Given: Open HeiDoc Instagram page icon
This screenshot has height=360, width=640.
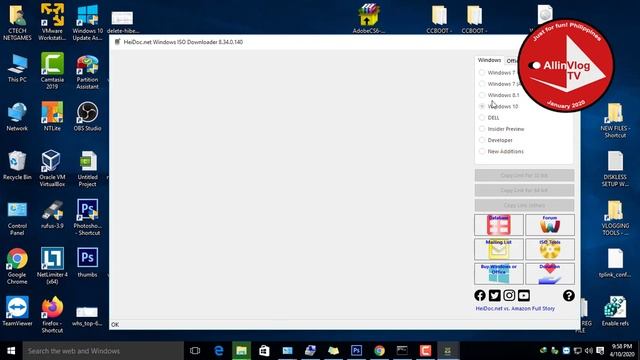Looking at the screenshot, I should [x=509, y=296].
